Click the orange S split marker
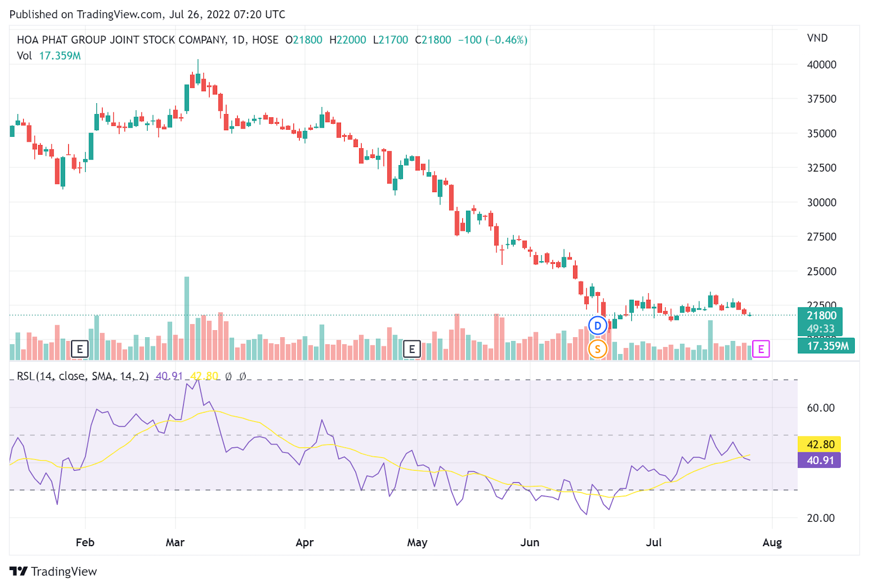The image size is (869, 588). point(597,349)
